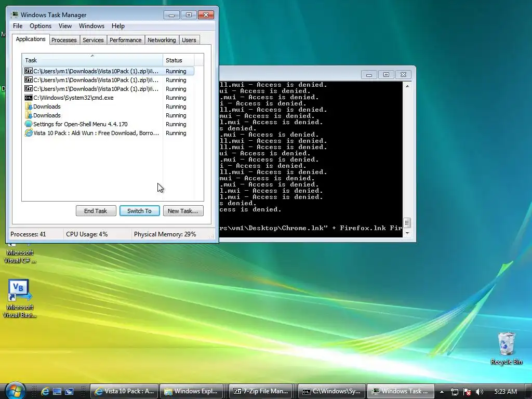532x399 pixels.
Task: Open the Windows Start orb
Action: tap(15, 391)
